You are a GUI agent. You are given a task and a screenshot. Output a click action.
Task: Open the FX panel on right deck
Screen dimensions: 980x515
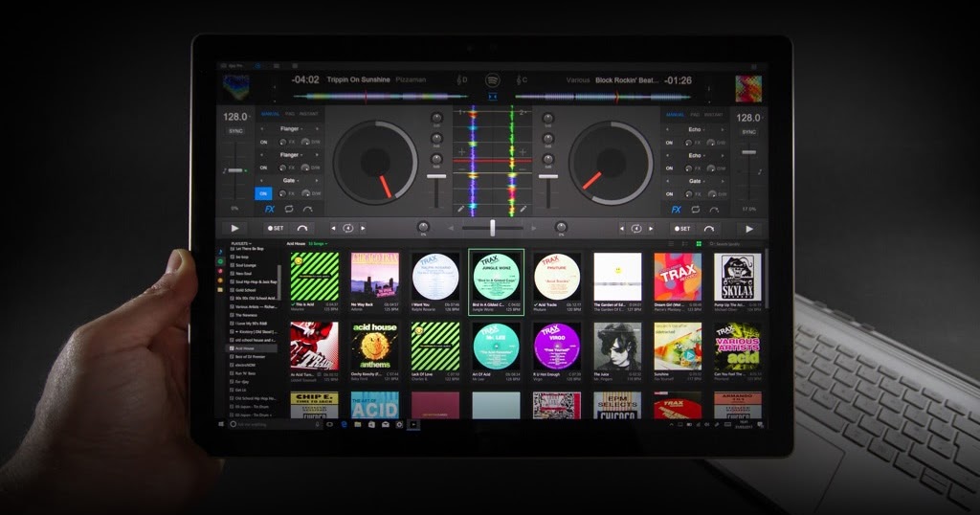click(677, 210)
